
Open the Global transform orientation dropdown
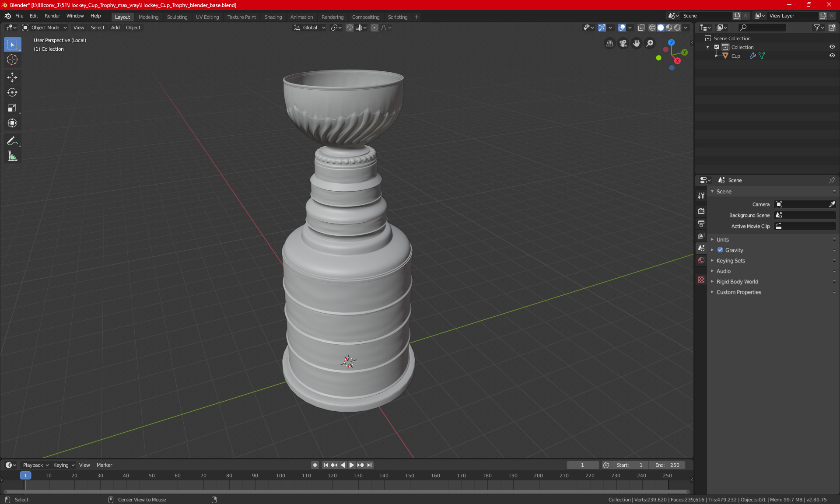310,28
